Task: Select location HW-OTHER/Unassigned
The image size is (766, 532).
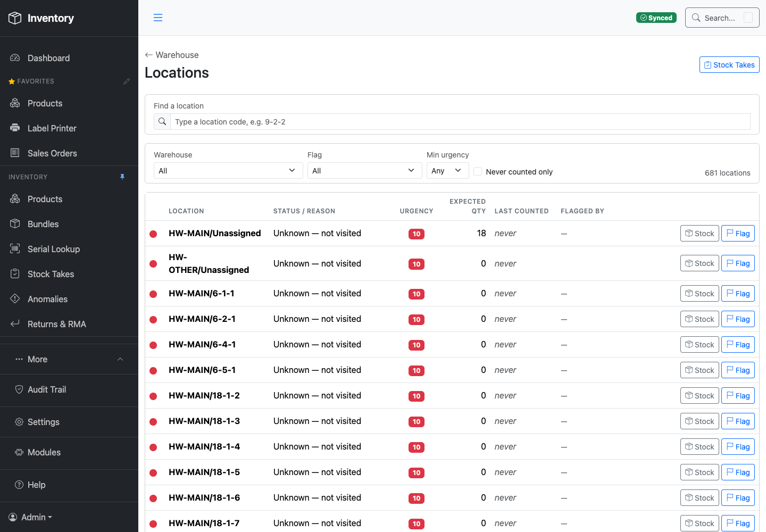Action: coord(209,263)
